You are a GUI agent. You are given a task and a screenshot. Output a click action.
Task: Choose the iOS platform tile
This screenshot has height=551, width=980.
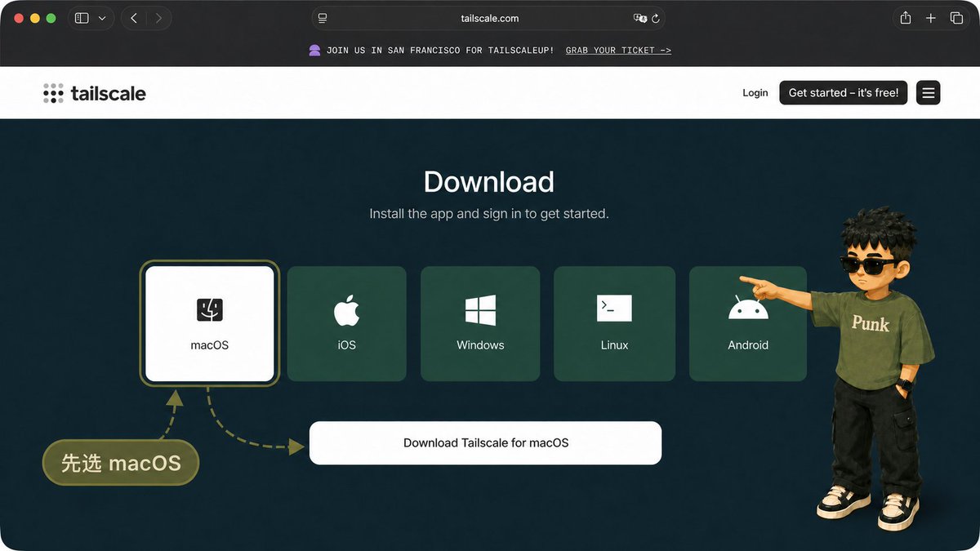pyautogui.click(x=347, y=323)
